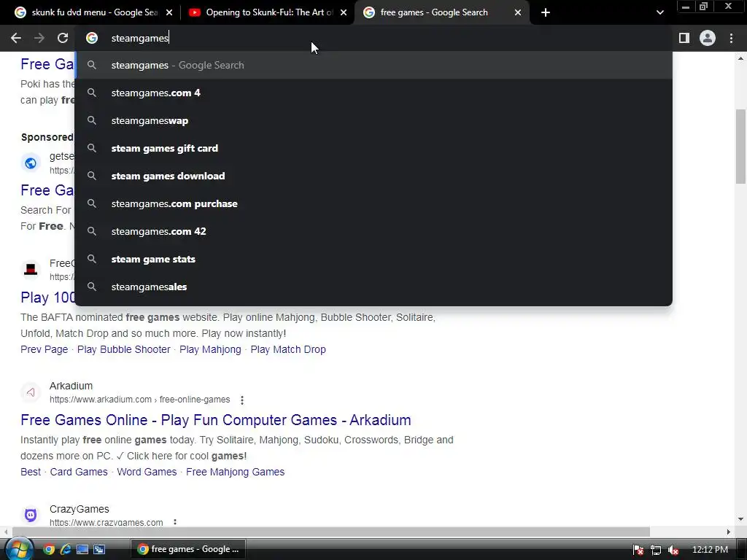747x560 pixels.
Task: Open the 'Free Mahjong Games' sitelink
Action: [x=236, y=472]
